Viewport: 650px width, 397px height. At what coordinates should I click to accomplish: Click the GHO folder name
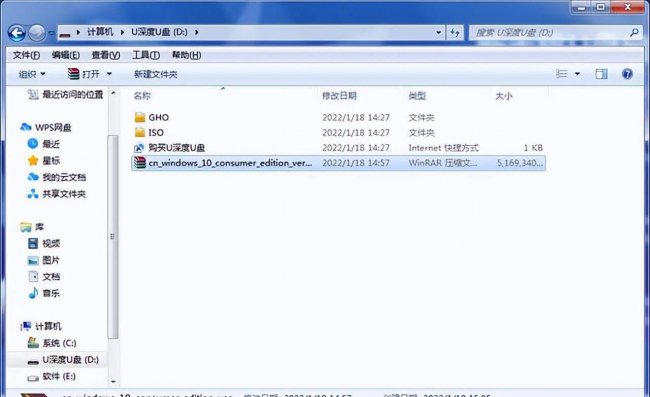[159, 117]
